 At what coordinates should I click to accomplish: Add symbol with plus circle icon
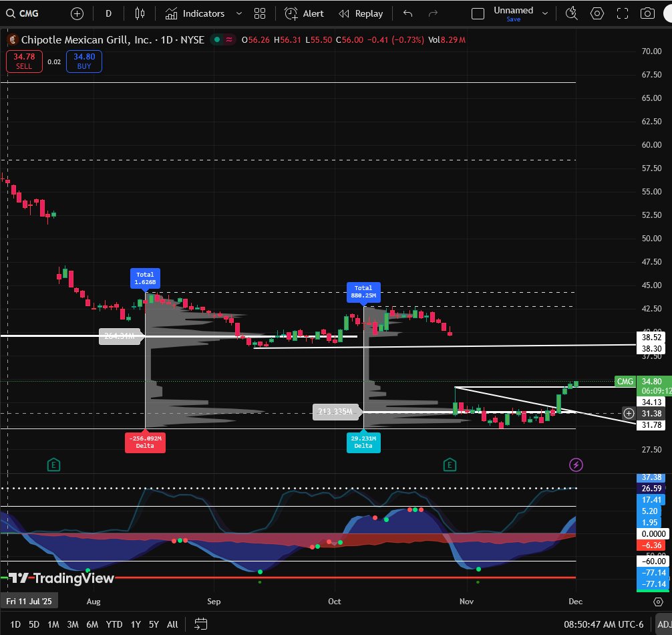coord(77,14)
